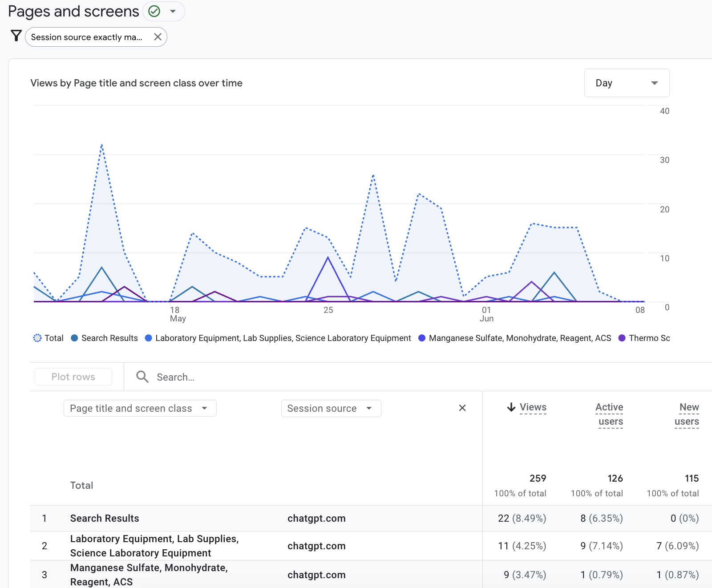The width and height of the screenshot is (712, 588).
Task: Open the Session source dimension dropdown
Action: coord(331,408)
